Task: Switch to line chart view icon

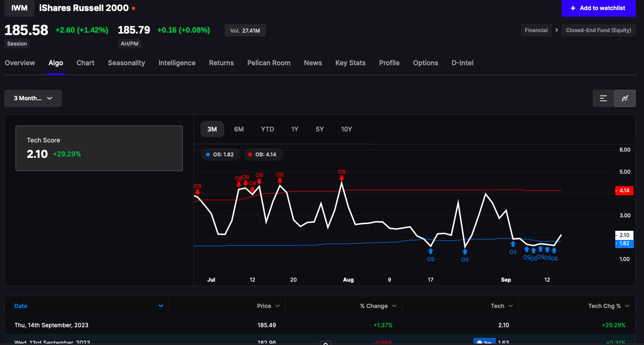Action: pyautogui.click(x=625, y=98)
